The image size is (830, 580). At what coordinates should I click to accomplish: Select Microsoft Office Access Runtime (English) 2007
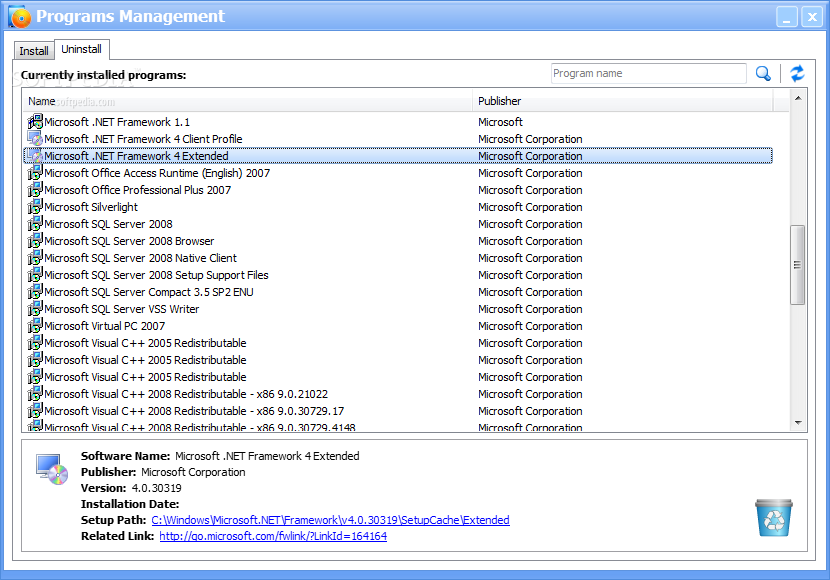398,173
